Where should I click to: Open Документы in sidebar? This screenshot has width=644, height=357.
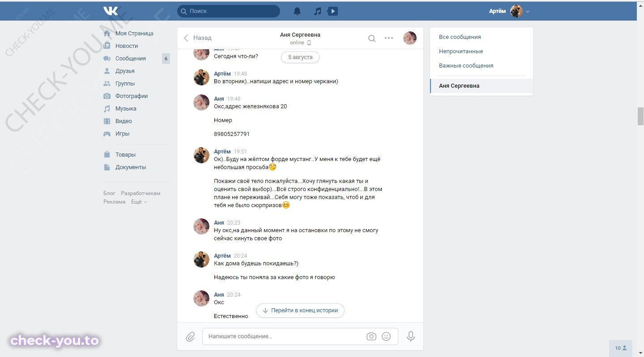coord(131,167)
